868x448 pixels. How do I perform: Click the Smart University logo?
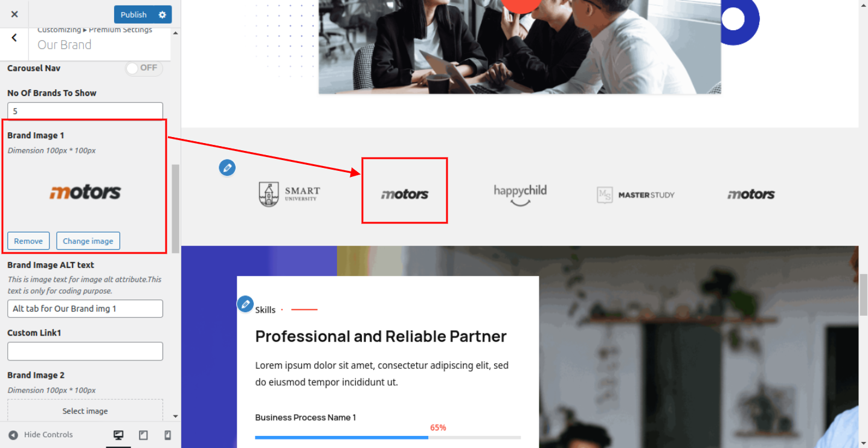click(289, 194)
